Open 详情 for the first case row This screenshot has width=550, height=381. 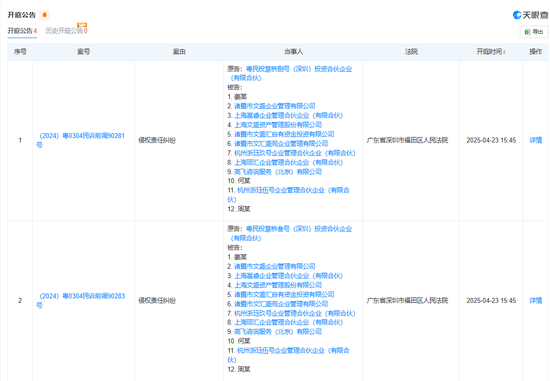pyautogui.click(x=535, y=140)
